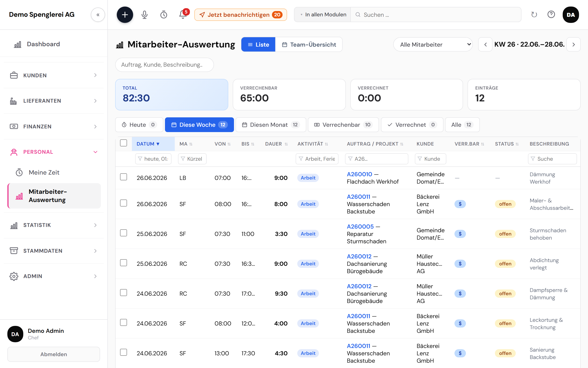Go to next week arrow
This screenshot has width=588, height=368.
point(574,44)
